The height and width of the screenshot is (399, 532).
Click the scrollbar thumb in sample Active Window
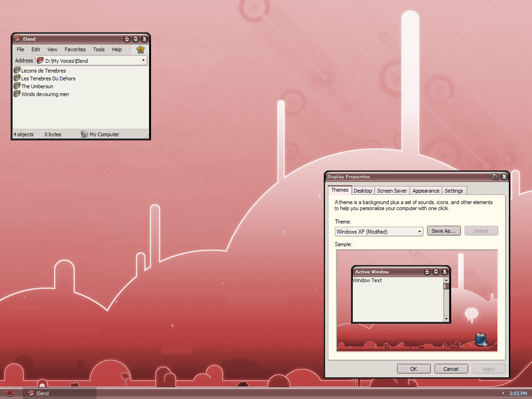[446, 286]
